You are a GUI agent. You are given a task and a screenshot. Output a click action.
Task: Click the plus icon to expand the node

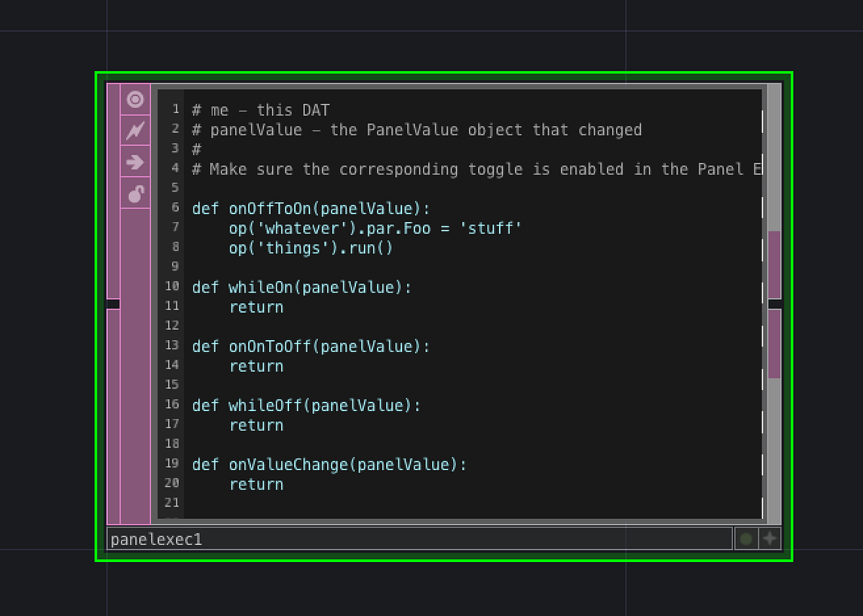click(769, 538)
